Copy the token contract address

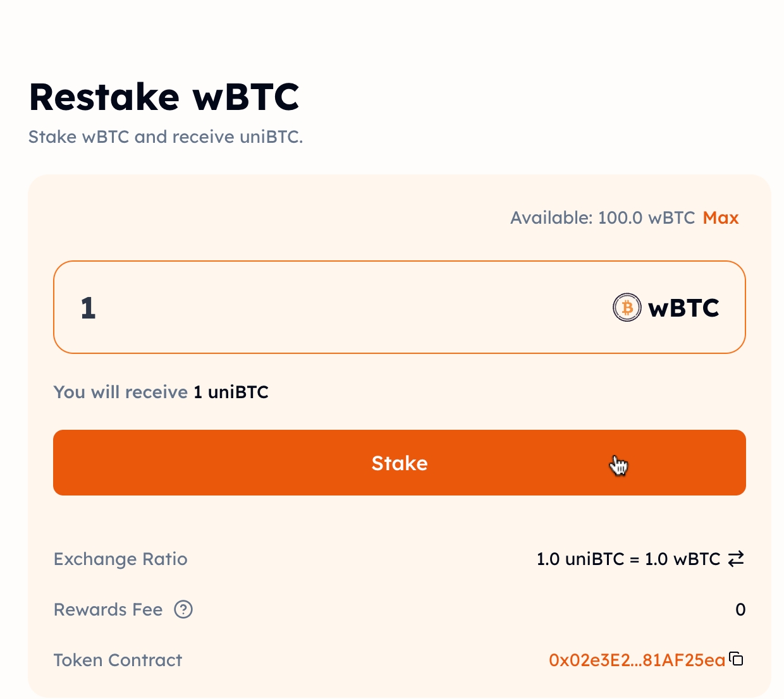coord(737,659)
